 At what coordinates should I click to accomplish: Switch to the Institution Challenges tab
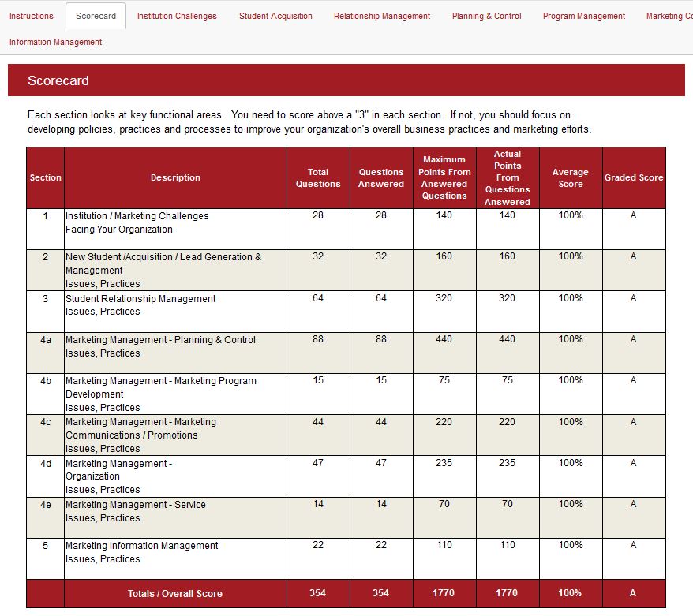pos(177,16)
